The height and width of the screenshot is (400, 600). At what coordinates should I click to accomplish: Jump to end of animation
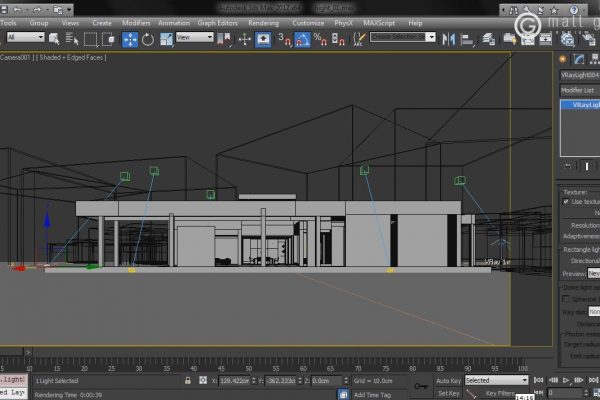click(593, 380)
